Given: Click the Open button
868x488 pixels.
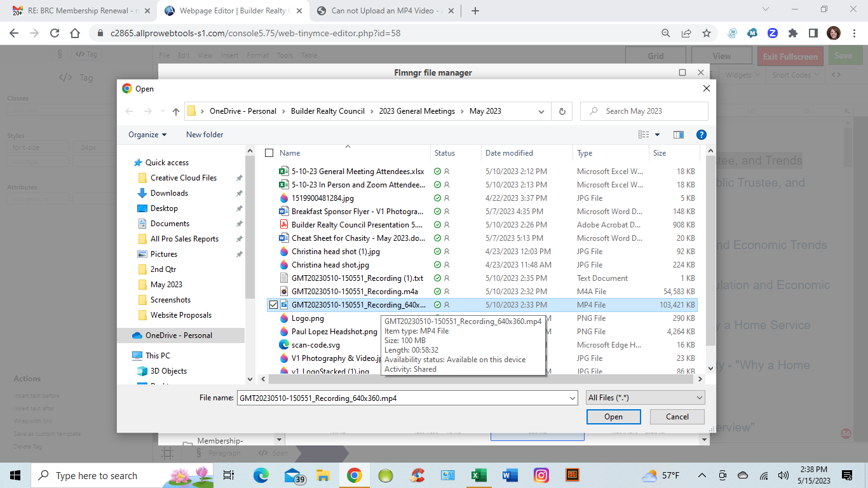Looking at the screenshot, I should pyautogui.click(x=613, y=417).
